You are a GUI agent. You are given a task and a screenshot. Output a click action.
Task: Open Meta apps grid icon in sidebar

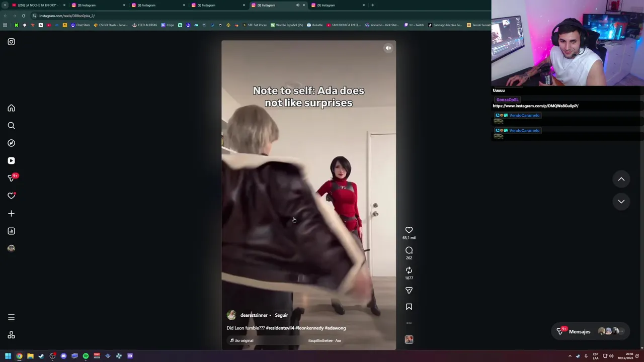coord(11,335)
